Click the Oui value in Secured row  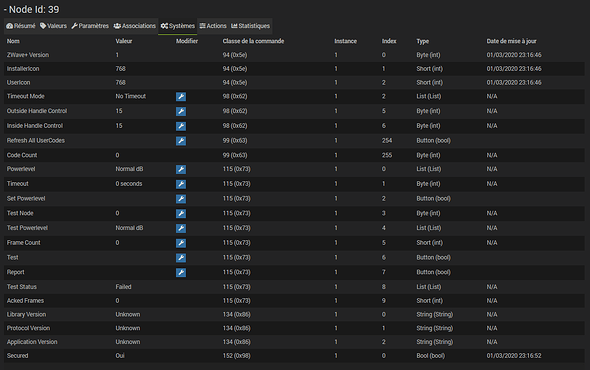(120, 356)
